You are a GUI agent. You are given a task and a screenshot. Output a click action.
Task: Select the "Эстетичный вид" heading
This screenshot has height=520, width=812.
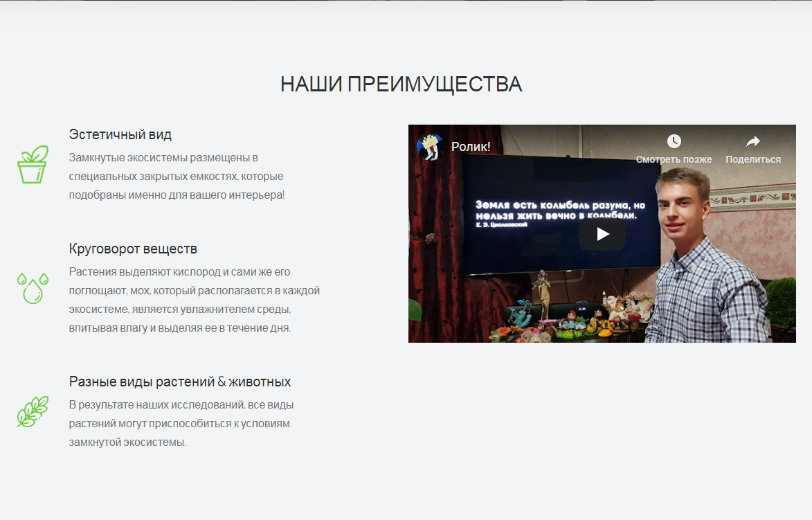120,134
